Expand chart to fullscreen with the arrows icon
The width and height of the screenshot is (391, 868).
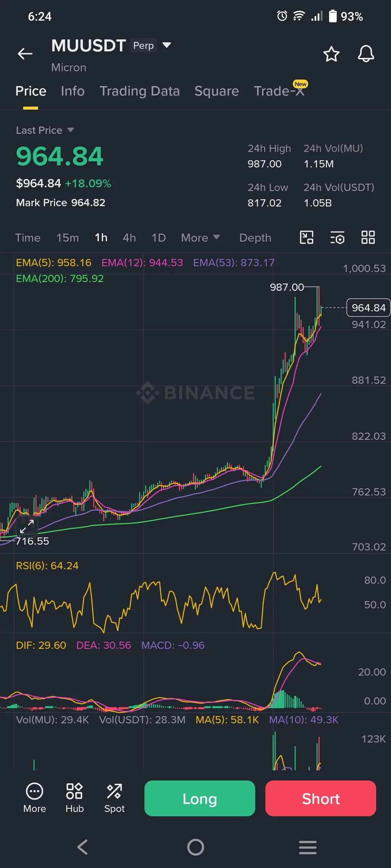point(27,526)
